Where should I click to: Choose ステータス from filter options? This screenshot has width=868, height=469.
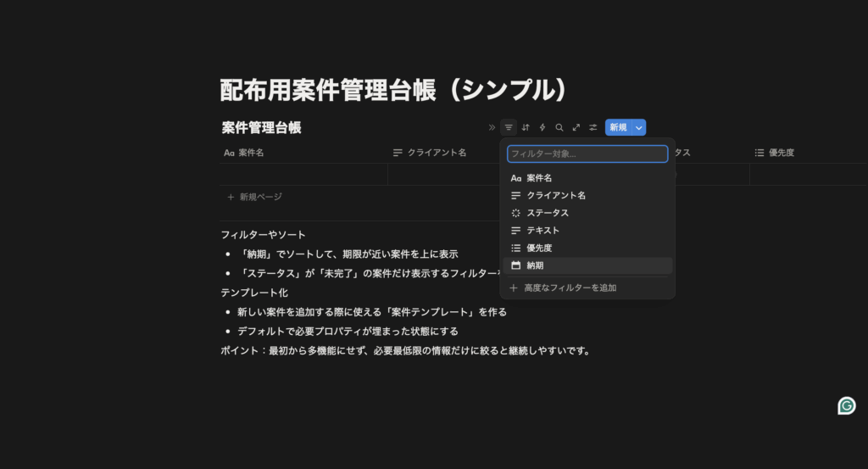(548, 213)
